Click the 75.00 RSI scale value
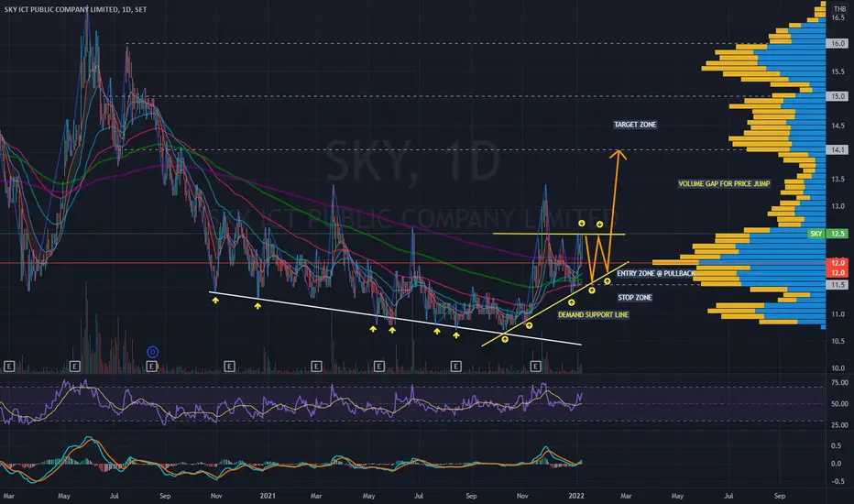 click(x=839, y=383)
